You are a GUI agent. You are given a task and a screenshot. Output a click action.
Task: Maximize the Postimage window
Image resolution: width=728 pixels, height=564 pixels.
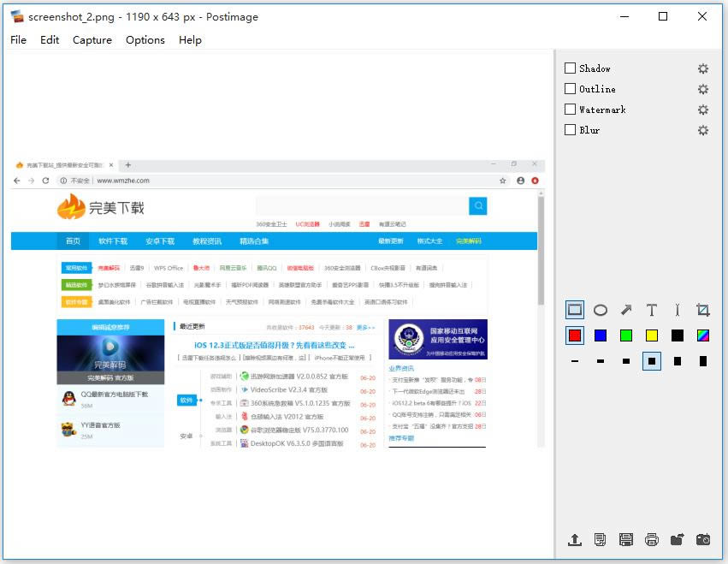pos(663,17)
